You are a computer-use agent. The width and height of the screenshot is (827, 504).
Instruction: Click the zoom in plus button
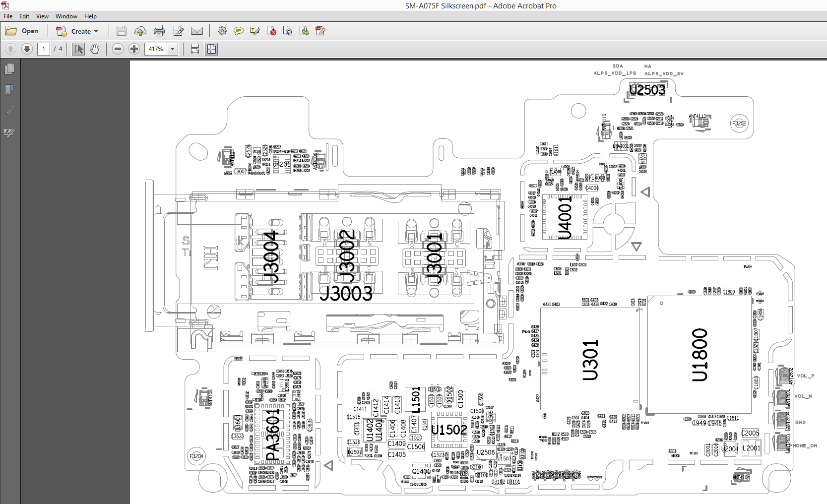134,49
